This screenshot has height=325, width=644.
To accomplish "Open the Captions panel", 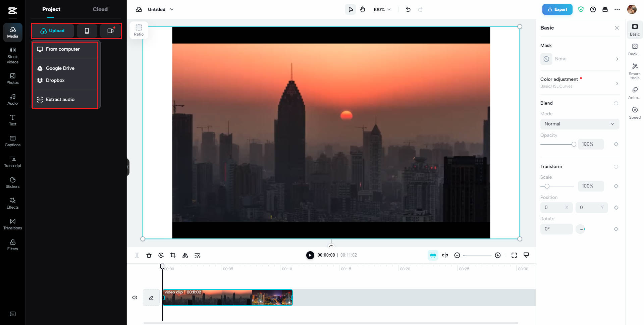I will point(13,141).
